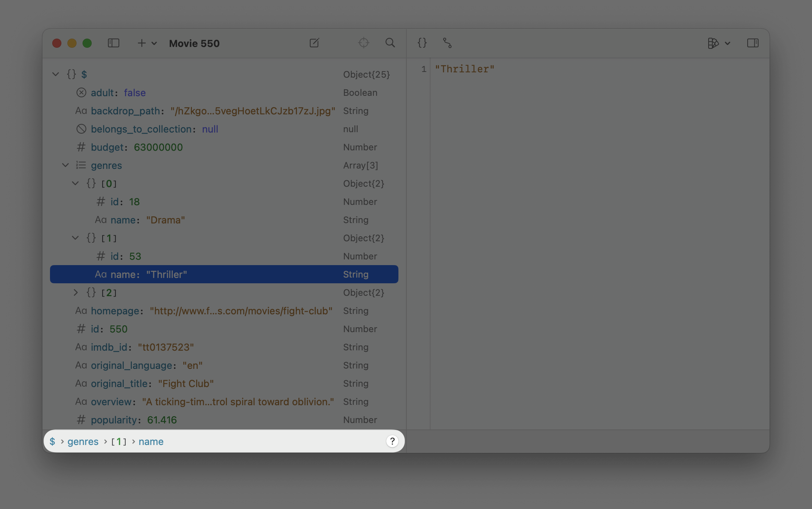
Task: Collapse the root $ object
Action: (56, 74)
